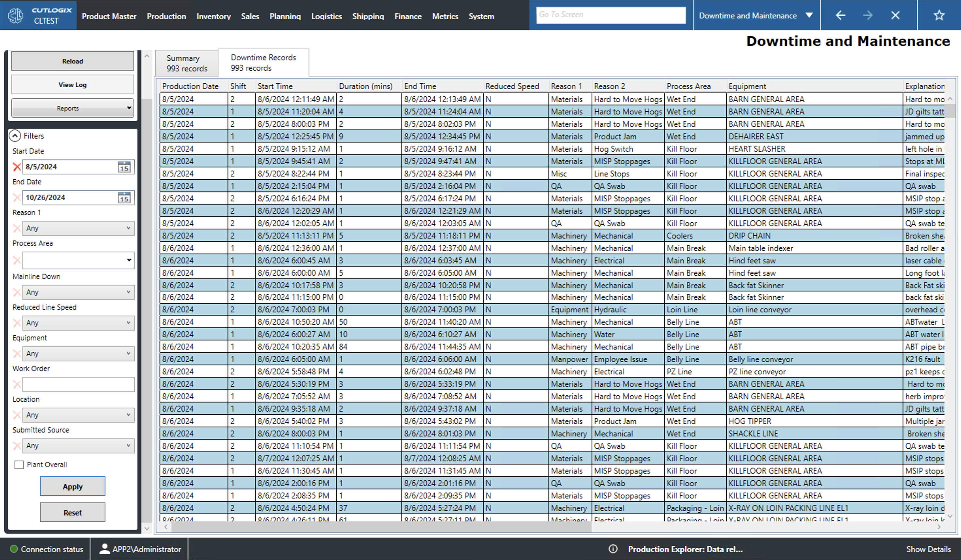The width and height of the screenshot is (961, 560).
Task: Open the Start Date calendar picker
Action: (x=124, y=167)
